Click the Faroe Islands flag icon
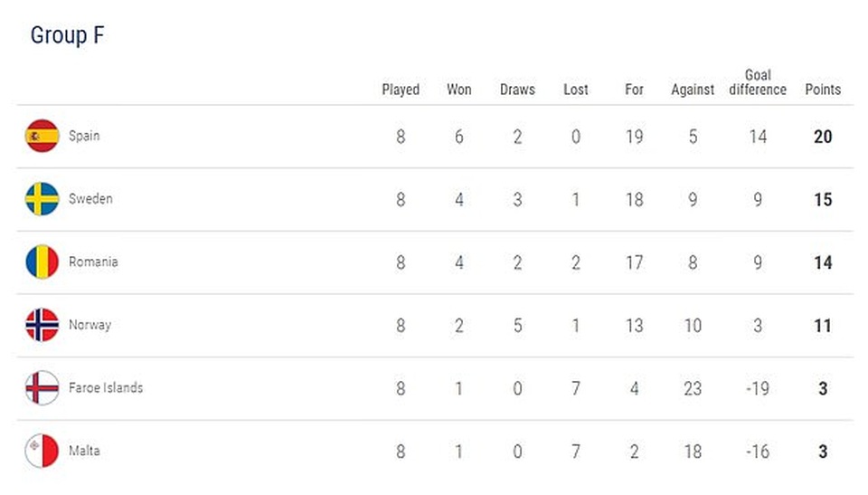The height and width of the screenshot is (495, 868). tap(42, 387)
